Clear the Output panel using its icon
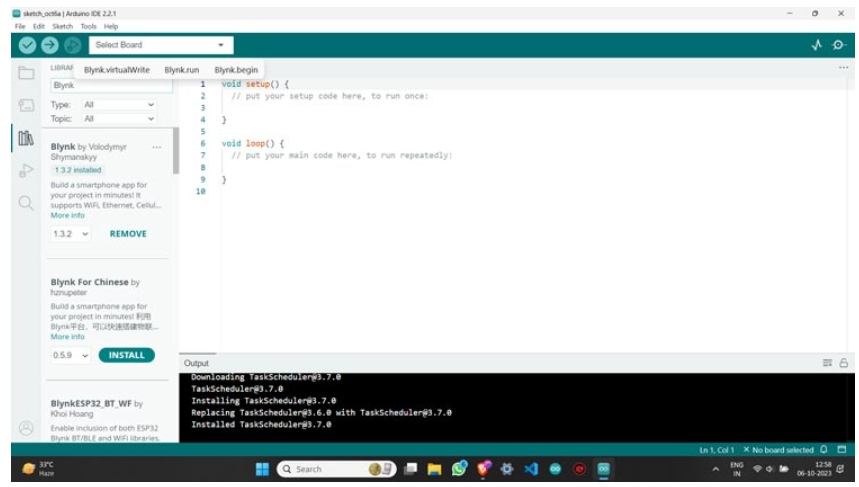Screen dimensions: 859x487 point(828,363)
